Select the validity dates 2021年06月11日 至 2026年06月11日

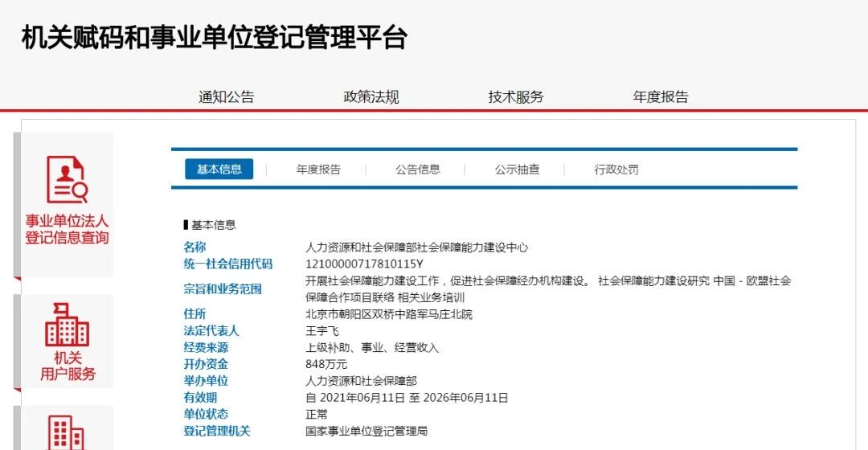tap(414, 398)
